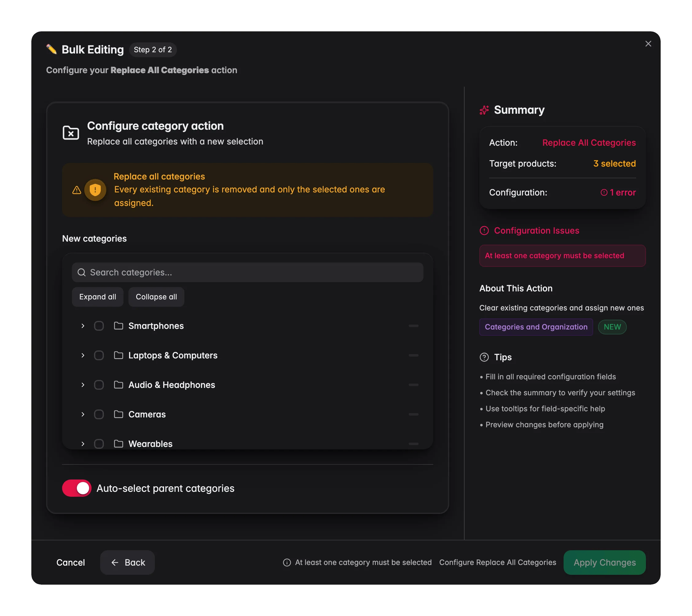Click the Step 2 of 2 badge

(153, 50)
